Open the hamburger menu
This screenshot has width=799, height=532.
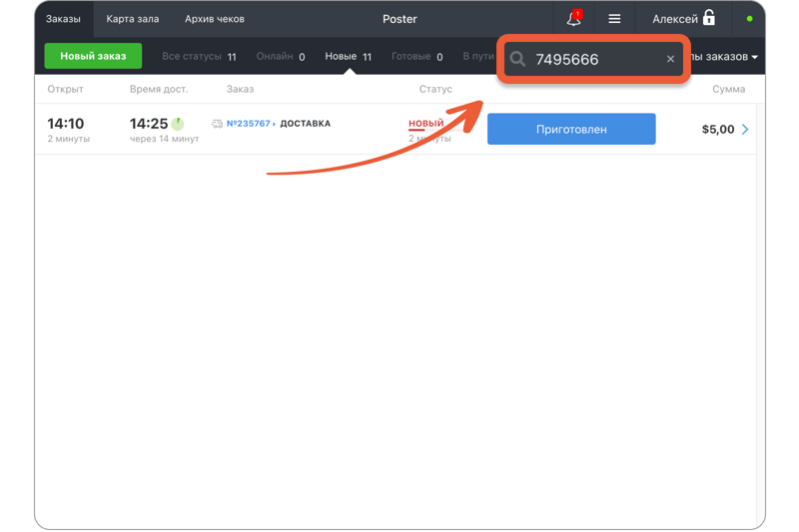click(614, 19)
